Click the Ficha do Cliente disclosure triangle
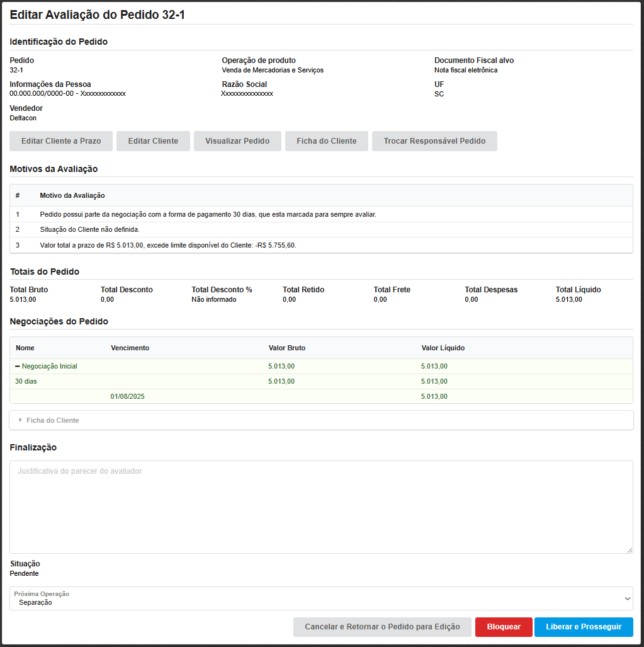Screen dimensions: 644x647 20,420
